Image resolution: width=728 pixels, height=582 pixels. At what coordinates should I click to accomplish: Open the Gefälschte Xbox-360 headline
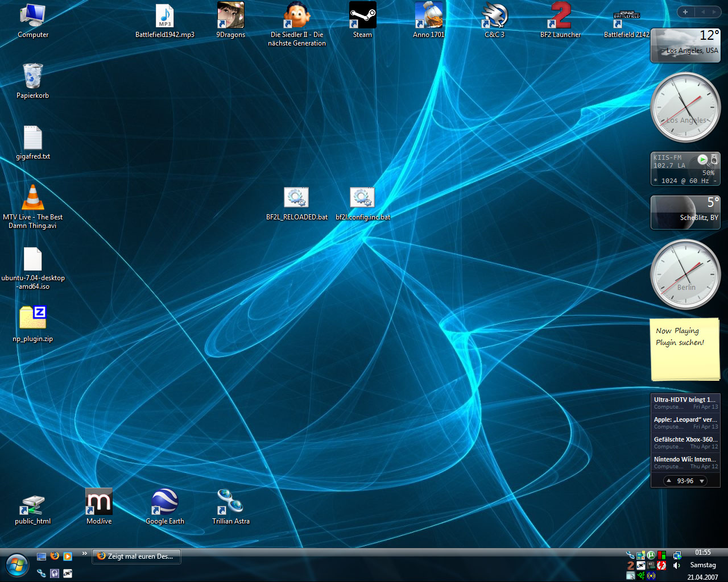pyautogui.click(x=685, y=443)
